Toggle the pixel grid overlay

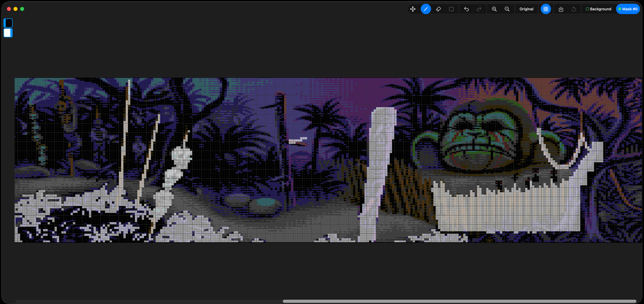(x=546, y=9)
